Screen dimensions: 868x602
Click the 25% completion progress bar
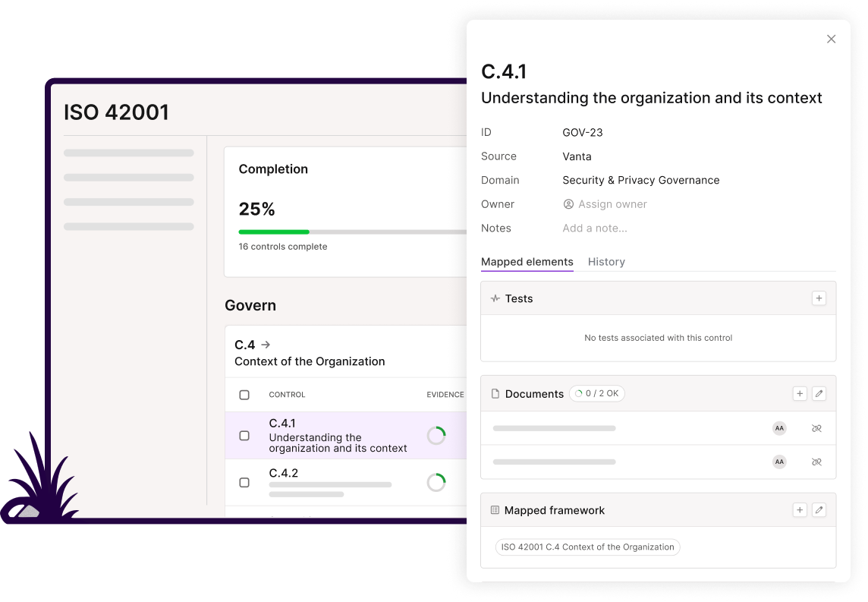303,232
